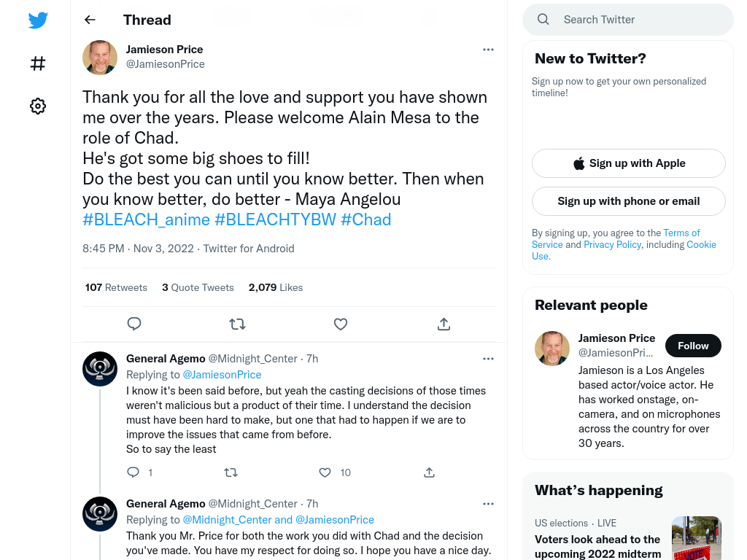View the 107 Retweets list
This screenshot has width=747, height=560.
[116, 287]
